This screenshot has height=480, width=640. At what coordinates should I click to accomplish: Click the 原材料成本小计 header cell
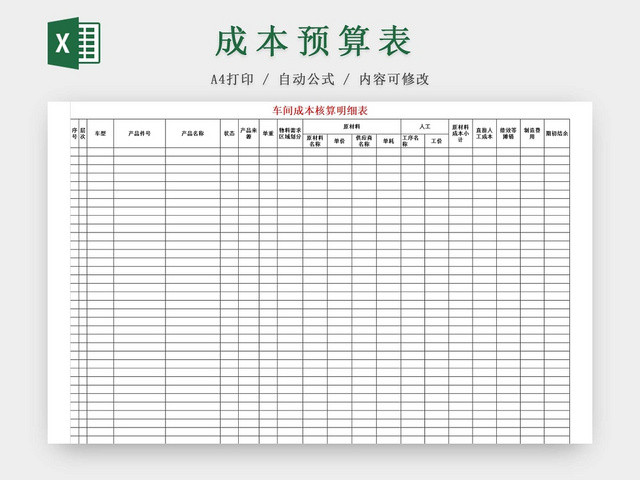click(x=460, y=133)
